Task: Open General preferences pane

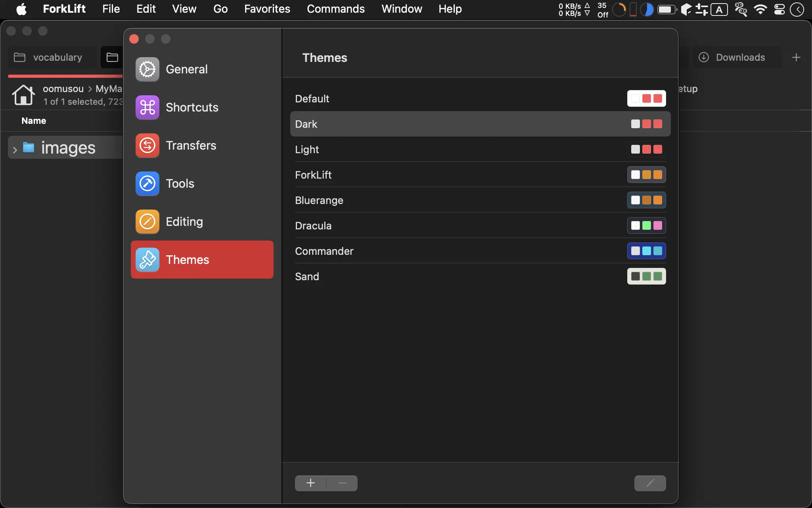Action: point(202,69)
